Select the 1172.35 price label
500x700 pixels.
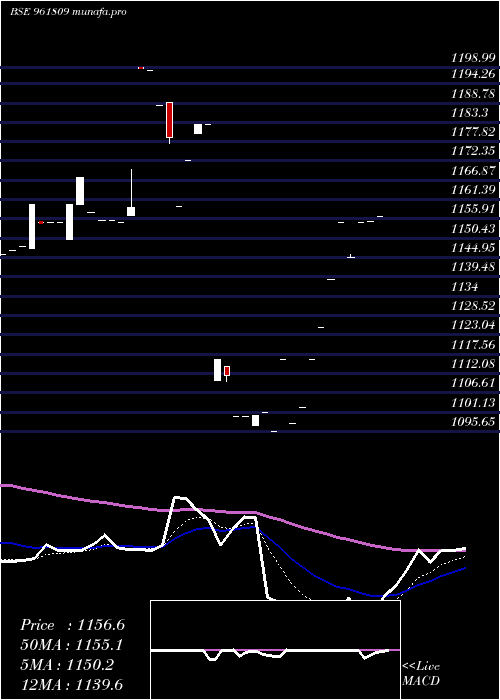[473, 151]
